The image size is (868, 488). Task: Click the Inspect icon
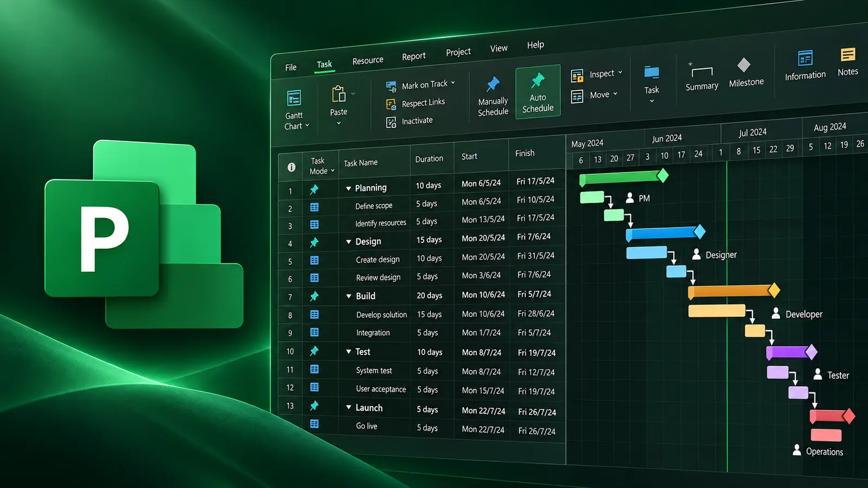click(577, 75)
